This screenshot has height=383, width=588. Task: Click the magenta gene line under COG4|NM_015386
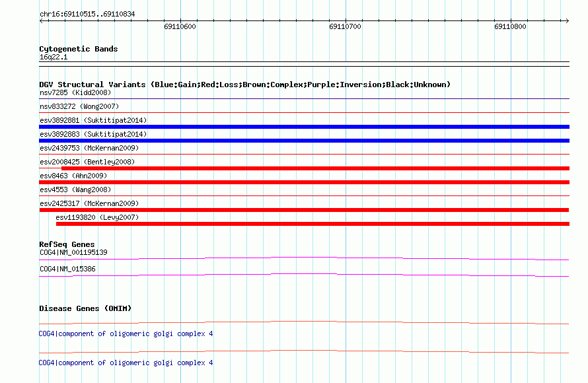pos(304,275)
